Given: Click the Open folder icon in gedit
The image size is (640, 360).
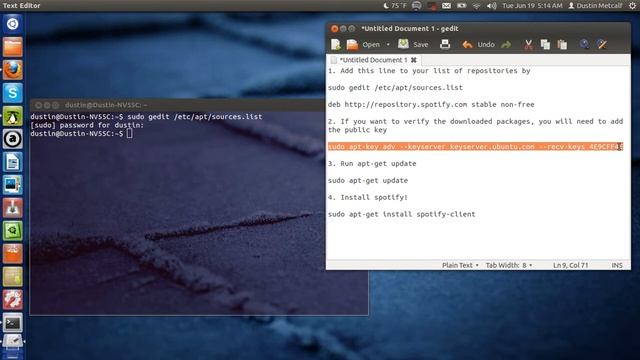Looking at the screenshot, I should pos(352,44).
